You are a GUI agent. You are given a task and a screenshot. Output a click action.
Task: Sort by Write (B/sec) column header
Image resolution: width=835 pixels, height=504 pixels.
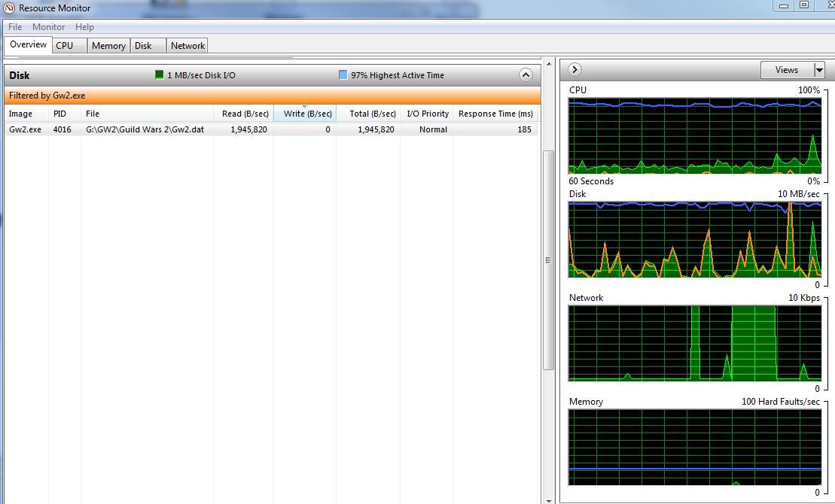305,114
